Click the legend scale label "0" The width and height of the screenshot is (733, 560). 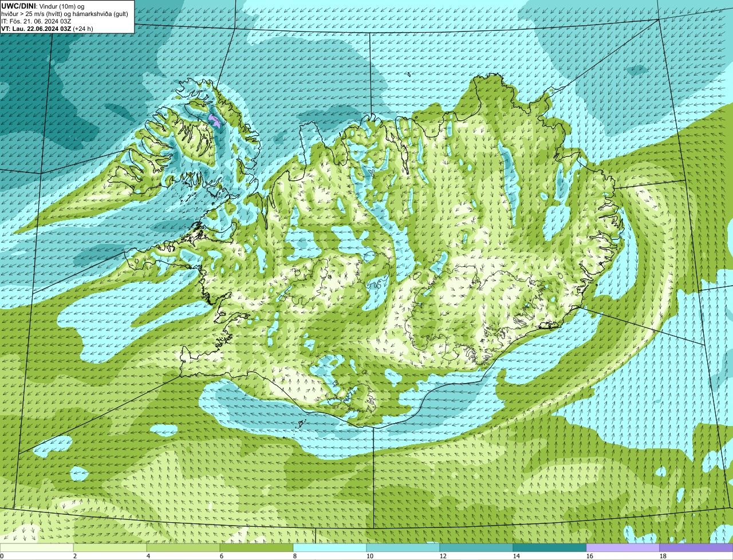[2, 556]
